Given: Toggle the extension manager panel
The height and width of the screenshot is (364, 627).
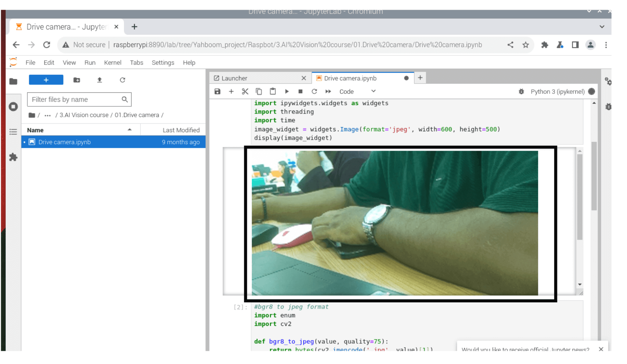Looking at the screenshot, I should tap(13, 157).
